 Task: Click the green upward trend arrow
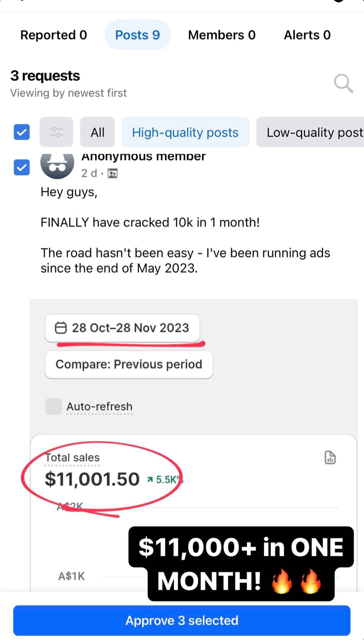coord(150,480)
